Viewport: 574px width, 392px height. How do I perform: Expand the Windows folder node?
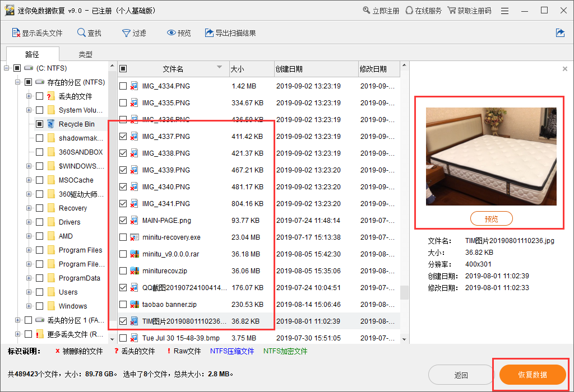pos(29,306)
